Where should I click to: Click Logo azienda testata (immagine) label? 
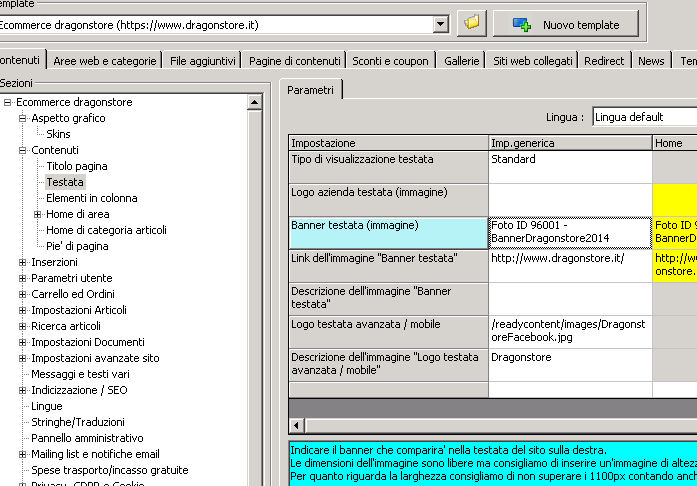click(x=389, y=200)
